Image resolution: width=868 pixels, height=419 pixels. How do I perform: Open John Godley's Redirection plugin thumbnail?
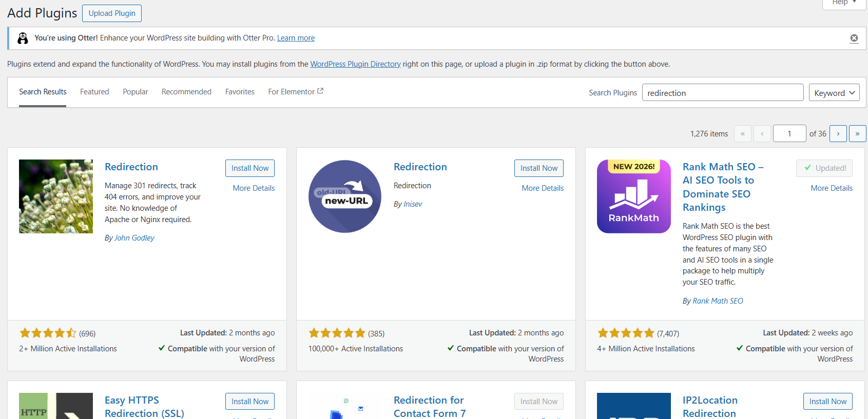click(x=56, y=196)
